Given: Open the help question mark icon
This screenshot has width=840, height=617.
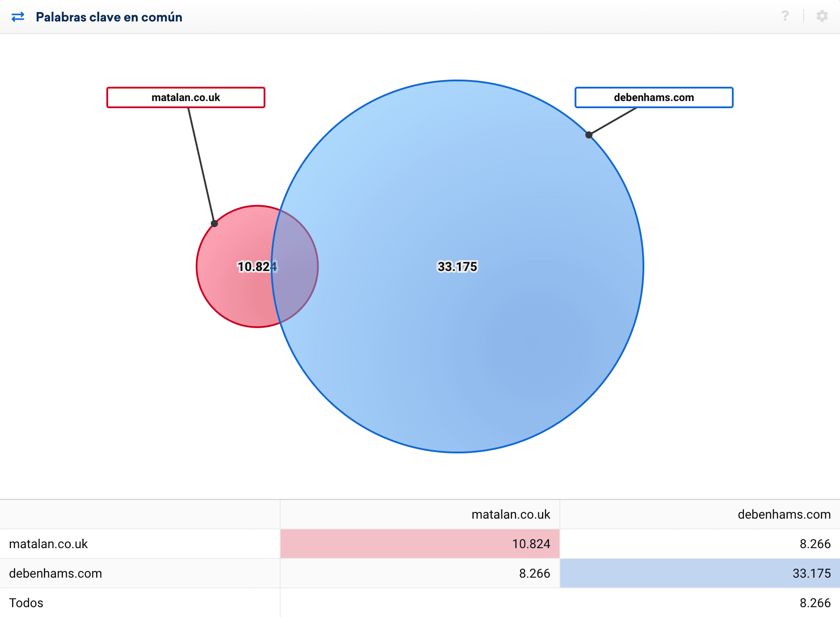Looking at the screenshot, I should point(785,16).
